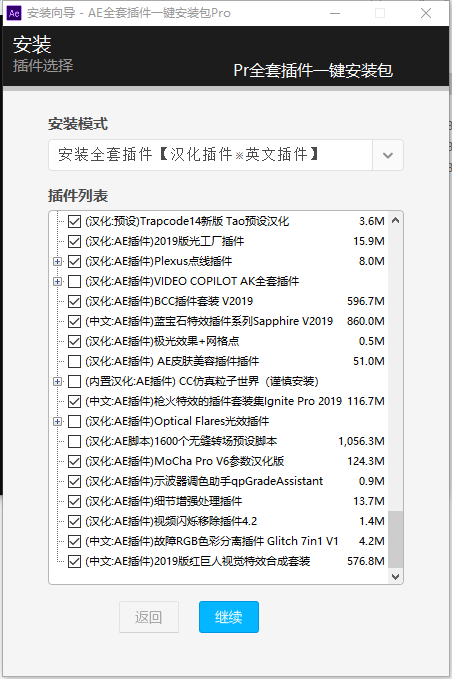Select the BCC插件套装 V2019 row text
The image size is (452, 679).
tap(169, 301)
